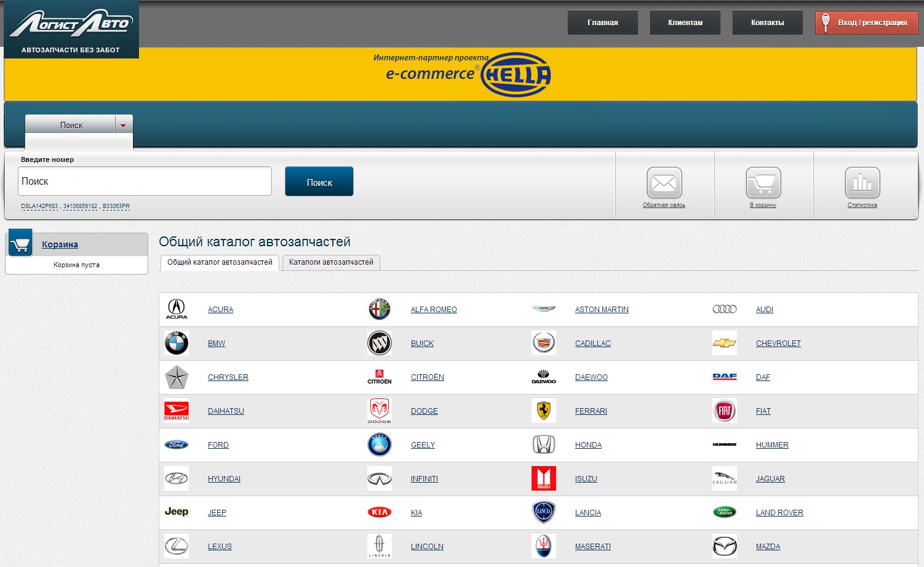
Task: Open the Клиентам menu item
Action: (685, 23)
